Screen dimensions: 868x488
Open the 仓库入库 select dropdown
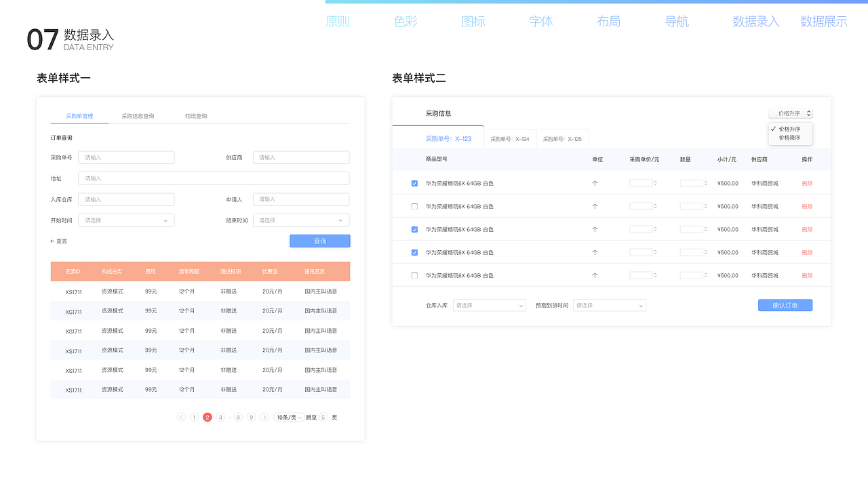[x=489, y=306]
